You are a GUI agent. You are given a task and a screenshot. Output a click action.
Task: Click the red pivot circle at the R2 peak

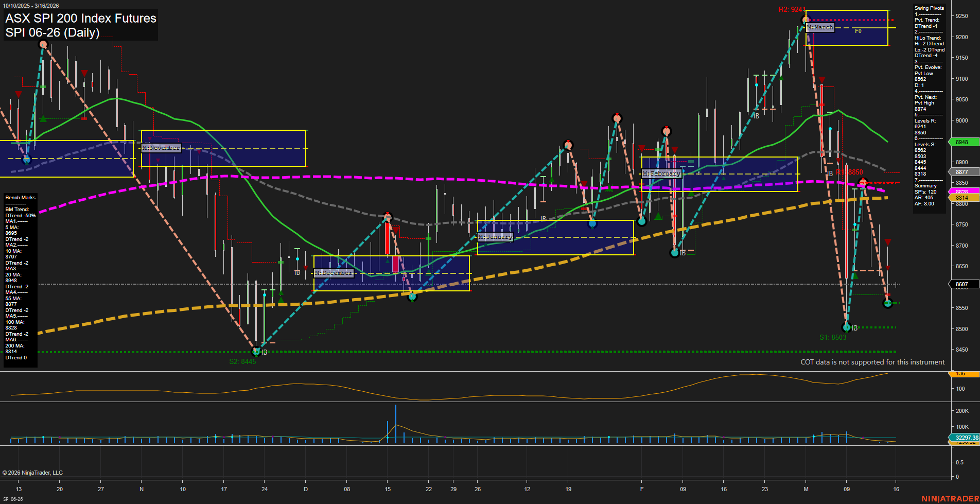(806, 19)
